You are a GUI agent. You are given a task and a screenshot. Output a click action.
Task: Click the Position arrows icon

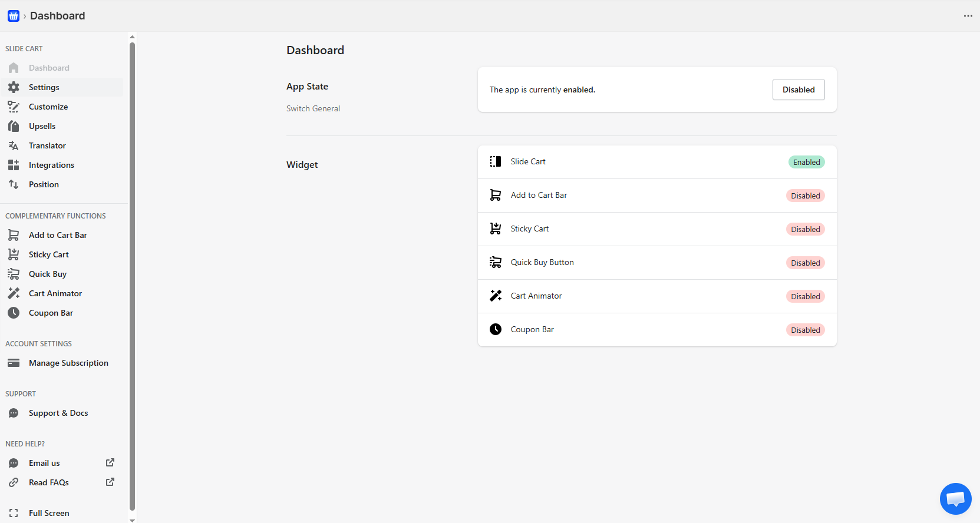point(14,184)
